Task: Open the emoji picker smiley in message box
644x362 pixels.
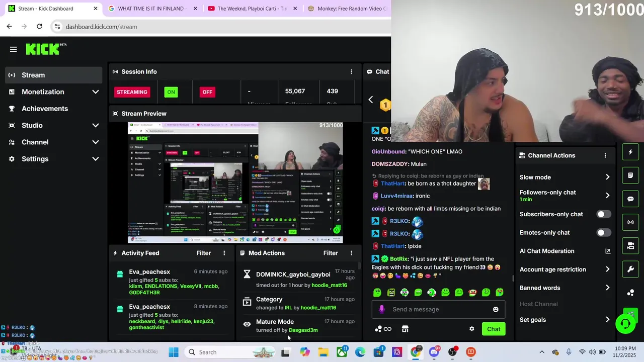Action: click(x=496, y=309)
